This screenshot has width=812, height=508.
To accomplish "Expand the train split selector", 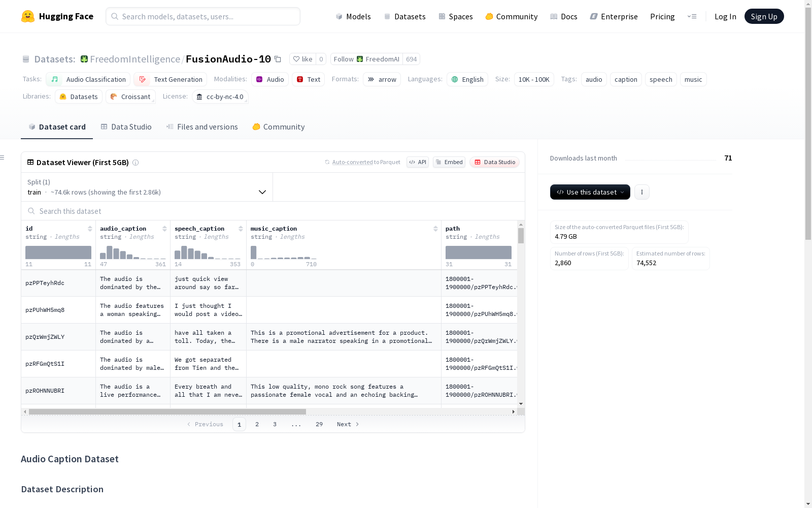I will click(147, 187).
